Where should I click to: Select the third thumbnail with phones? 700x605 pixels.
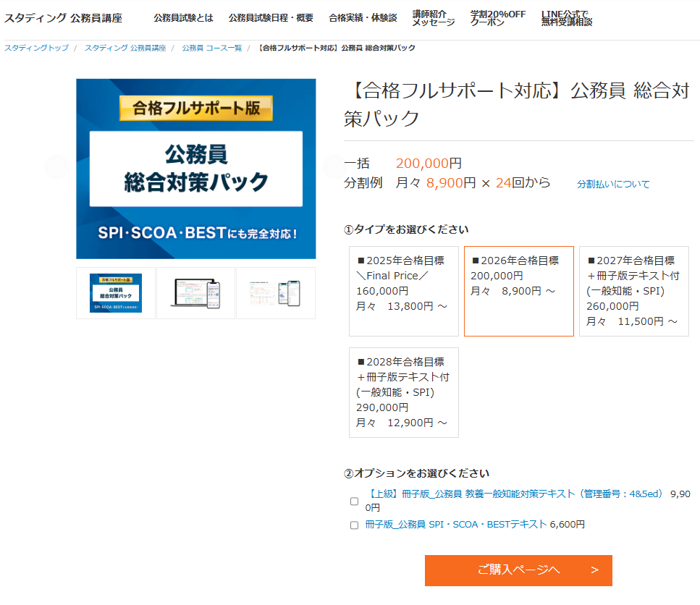pyautogui.click(x=276, y=293)
